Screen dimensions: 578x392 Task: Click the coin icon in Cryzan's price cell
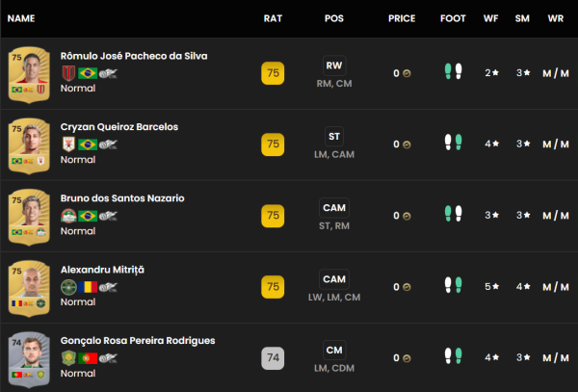pos(407,144)
